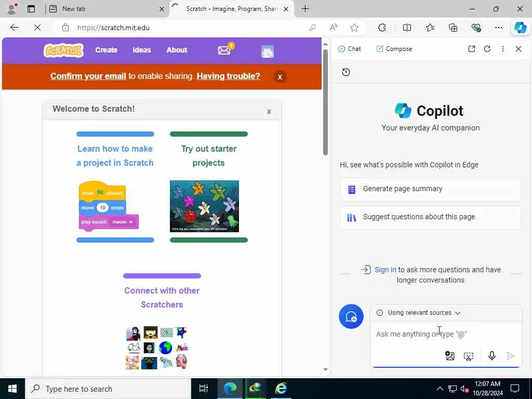Viewport: 532px width, 399px height.
Task: Open Scratch messages envelope icon
Action: [224, 50]
